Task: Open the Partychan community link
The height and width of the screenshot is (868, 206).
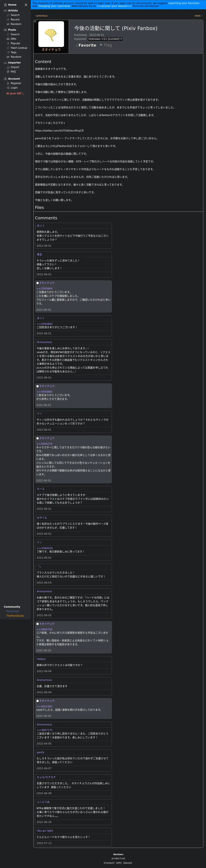Action: (x=13, y=611)
